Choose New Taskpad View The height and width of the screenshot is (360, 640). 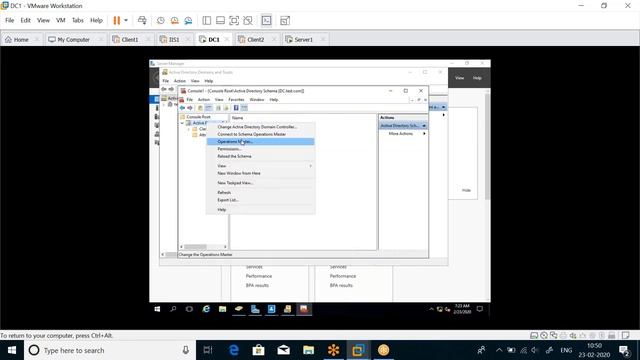(x=260, y=183)
